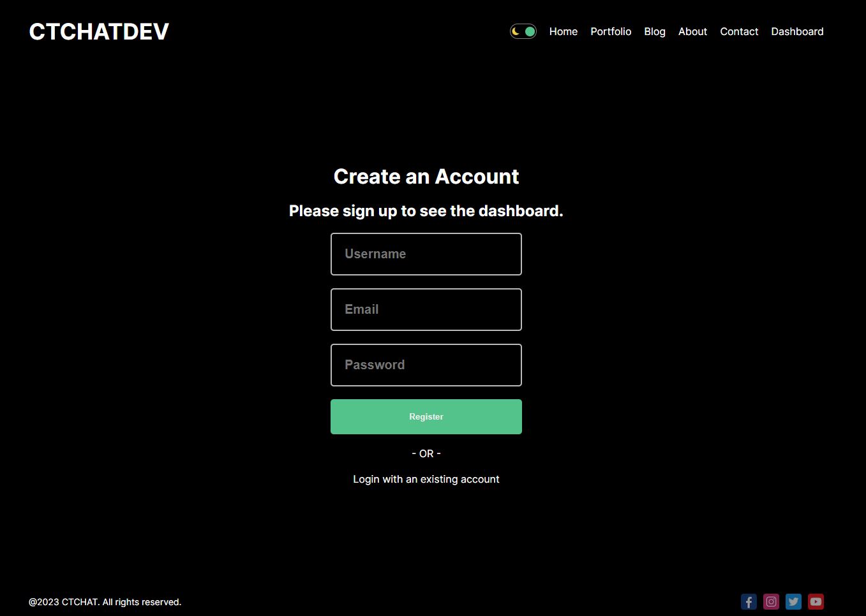Click the CTCHATDEV logo
Viewport: 866px width, 616px height.
pyautogui.click(x=98, y=31)
